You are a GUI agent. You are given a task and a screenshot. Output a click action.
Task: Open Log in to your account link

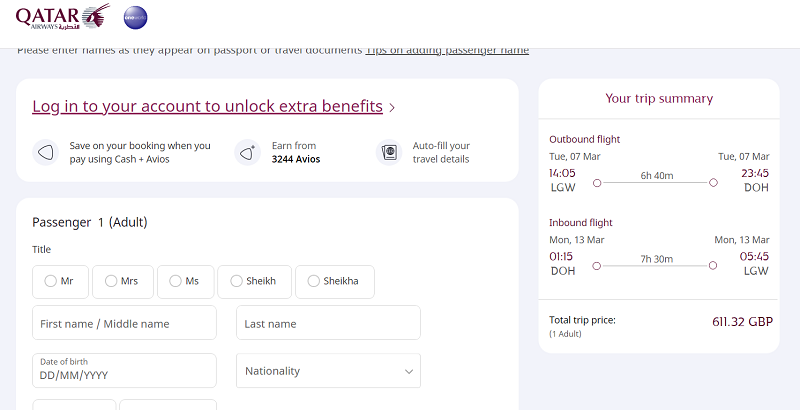coord(207,107)
